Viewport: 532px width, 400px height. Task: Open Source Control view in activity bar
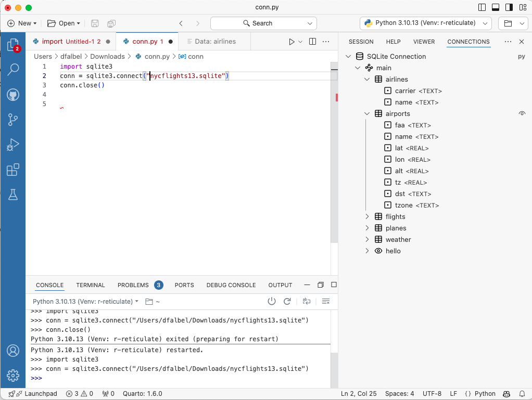click(13, 120)
